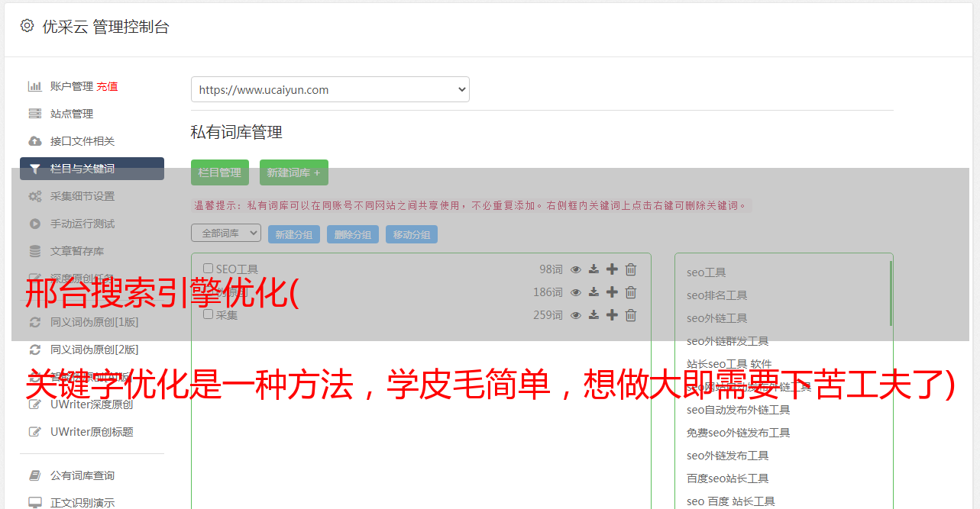Screen dimensions: 980x509
Task: Select keyword seo工具 in the right list
Action: (707, 272)
